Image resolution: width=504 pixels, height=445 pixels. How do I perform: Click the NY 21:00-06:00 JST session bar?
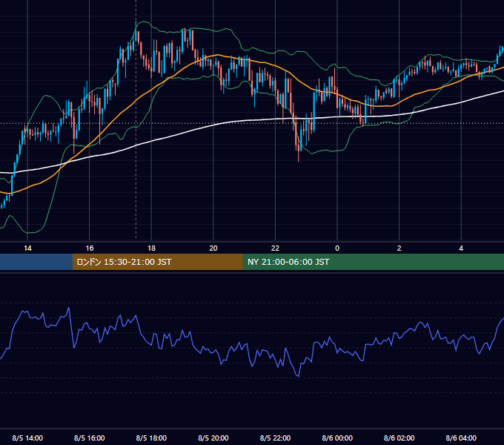[x=373, y=262]
